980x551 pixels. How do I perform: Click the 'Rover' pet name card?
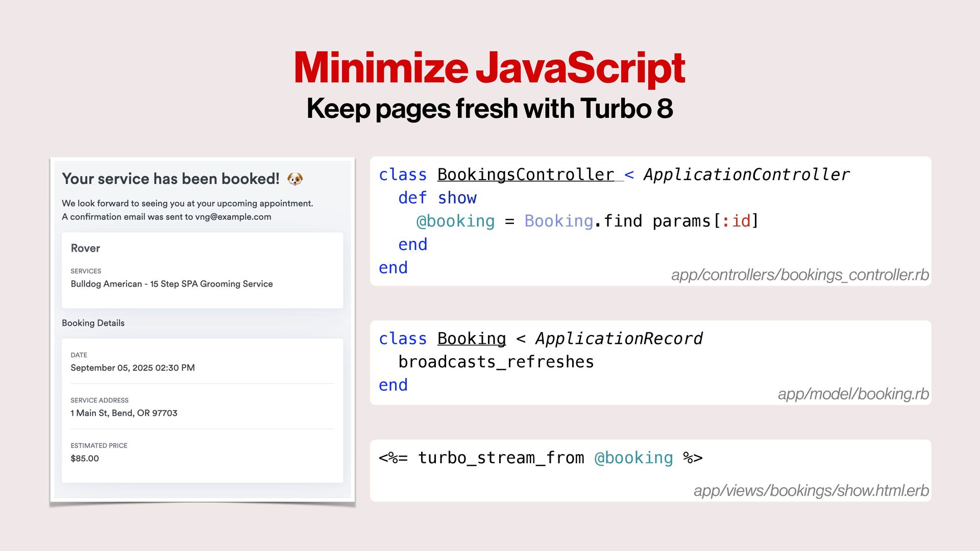coord(85,248)
